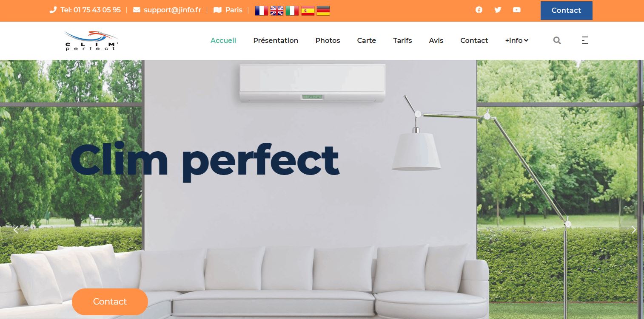Click the Clim perfect logo
This screenshot has height=319, width=644.
[91, 40]
